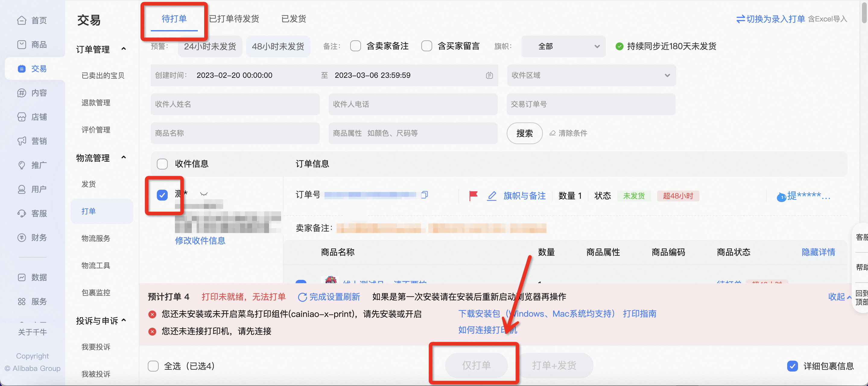Click the 打单+发货 button
The width and height of the screenshot is (868, 386).
(x=554, y=365)
